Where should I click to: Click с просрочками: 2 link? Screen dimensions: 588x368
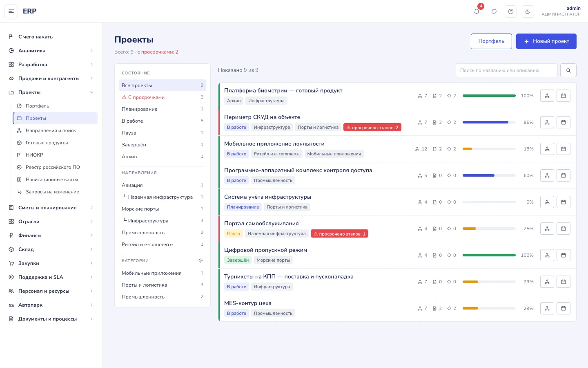[x=158, y=52]
